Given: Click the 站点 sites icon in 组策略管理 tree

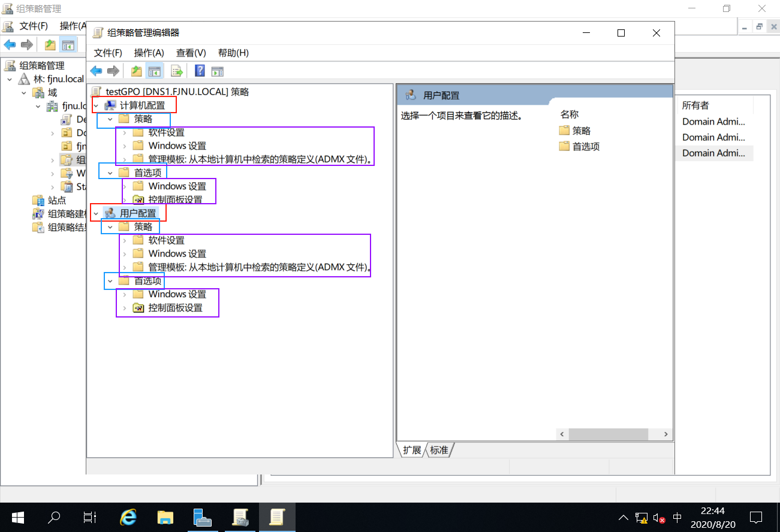Looking at the screenshot, I should 38,200.
